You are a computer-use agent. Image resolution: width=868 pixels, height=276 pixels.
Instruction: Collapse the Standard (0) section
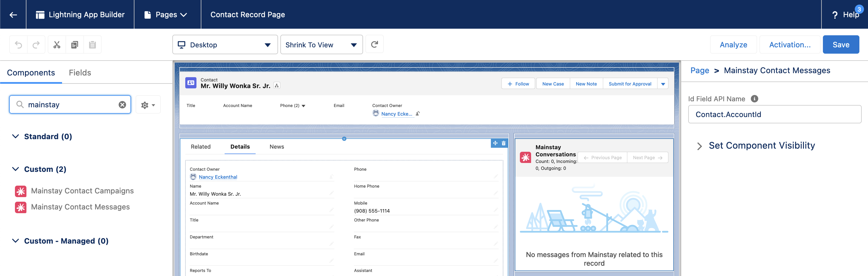tap(16, 136)
